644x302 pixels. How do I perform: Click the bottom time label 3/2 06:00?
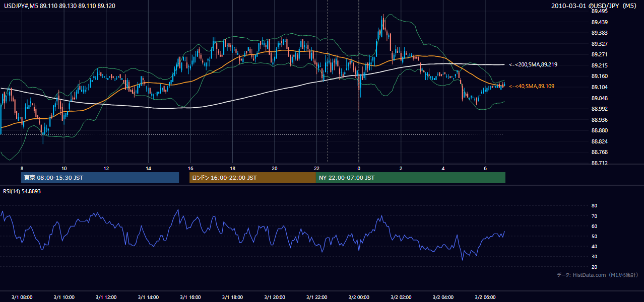coord(485,297)
